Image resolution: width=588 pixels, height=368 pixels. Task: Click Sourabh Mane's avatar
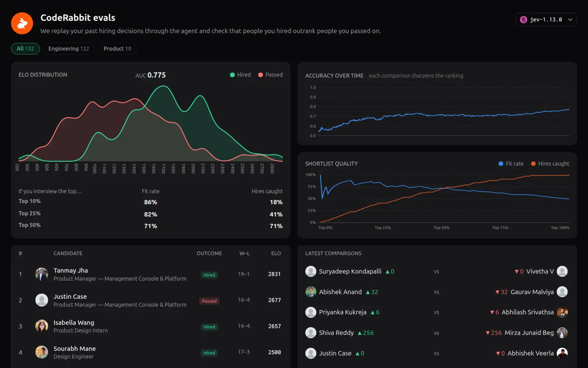click(42, 353)
